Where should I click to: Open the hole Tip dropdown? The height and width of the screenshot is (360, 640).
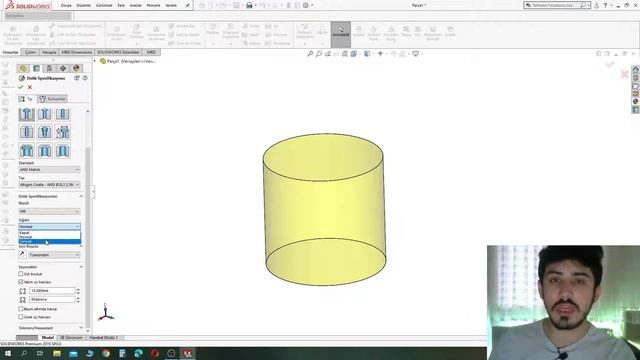coord(49,184)
